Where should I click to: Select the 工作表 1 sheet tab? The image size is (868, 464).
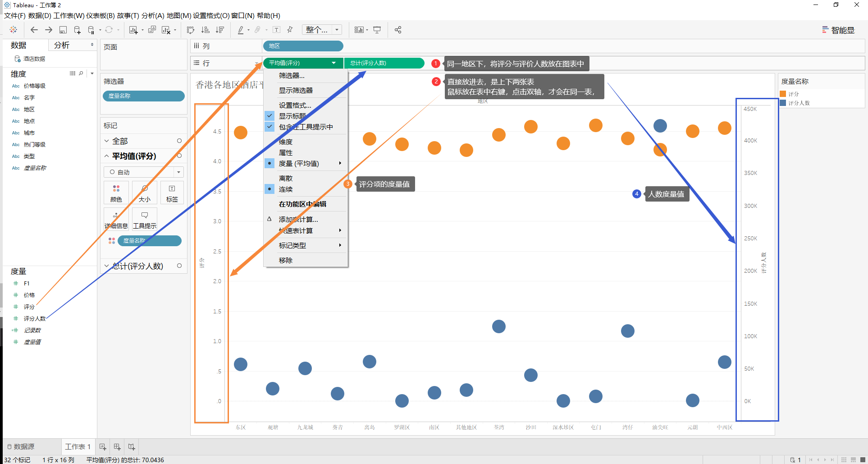[x=78, y=447]
